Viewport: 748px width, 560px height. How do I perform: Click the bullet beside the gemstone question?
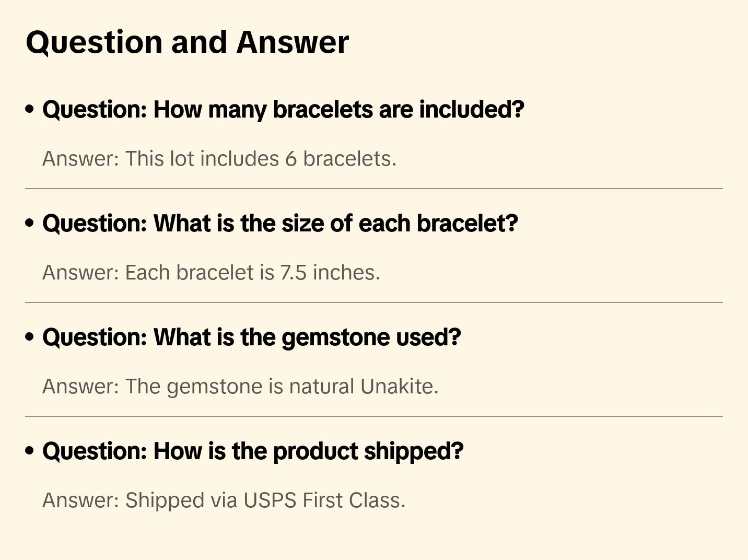(x=30, y=337)
